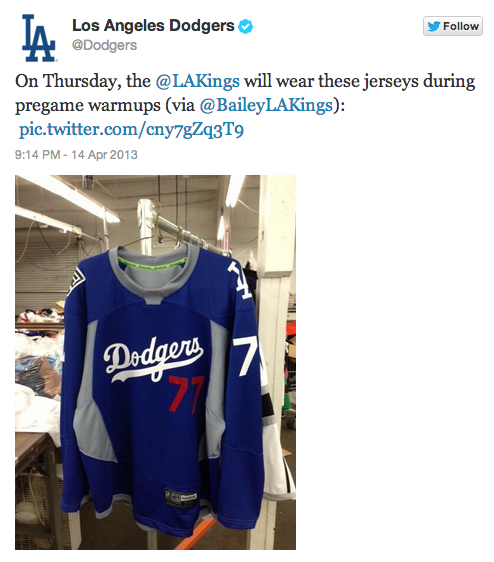
Task: Open the Los Angeles Dodgers profile name
Action: [153, 26]
